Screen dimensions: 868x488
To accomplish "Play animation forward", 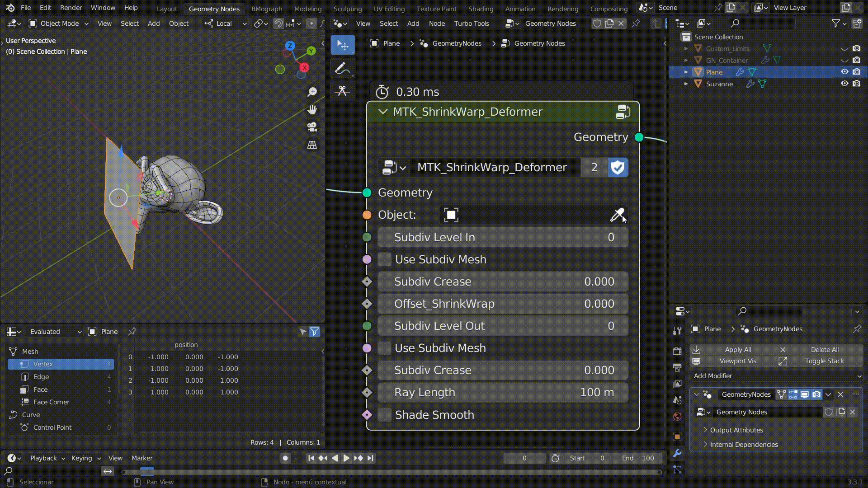I will (346, 458).
